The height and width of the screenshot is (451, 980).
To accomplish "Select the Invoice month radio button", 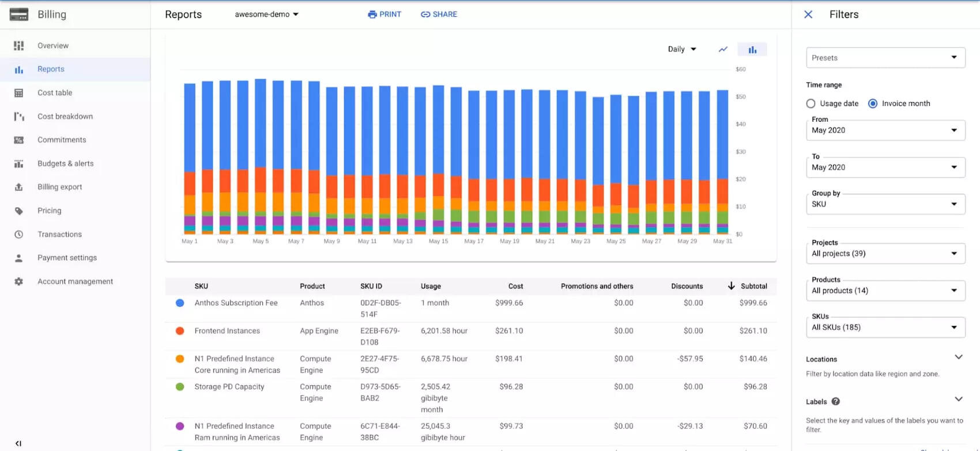I will 873,104.
